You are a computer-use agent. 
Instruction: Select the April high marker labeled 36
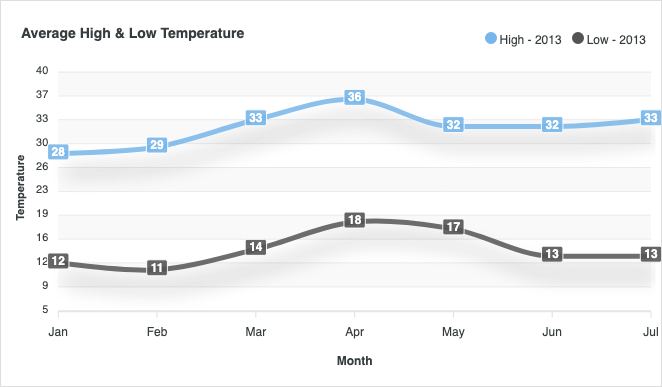[x=355, y=97]
